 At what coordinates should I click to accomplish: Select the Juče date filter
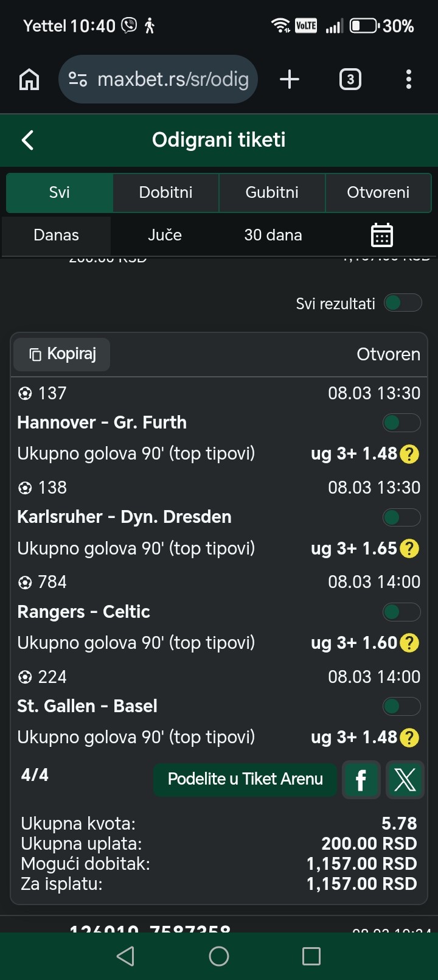165,235
